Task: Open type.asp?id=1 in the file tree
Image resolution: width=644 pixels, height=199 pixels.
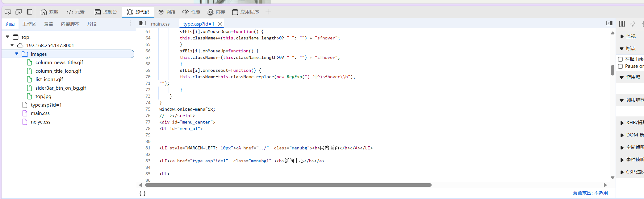Action: tap(46, 105)
